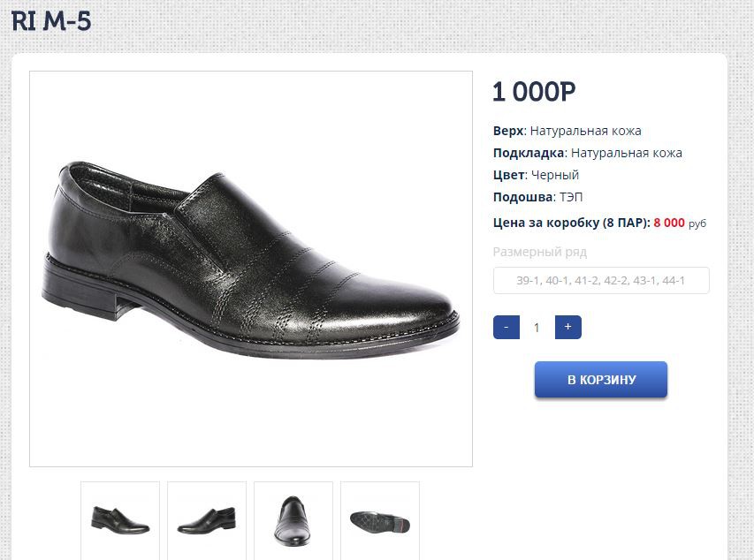Click the Верх: Натуральная кожа line

(x=567, y=131)
